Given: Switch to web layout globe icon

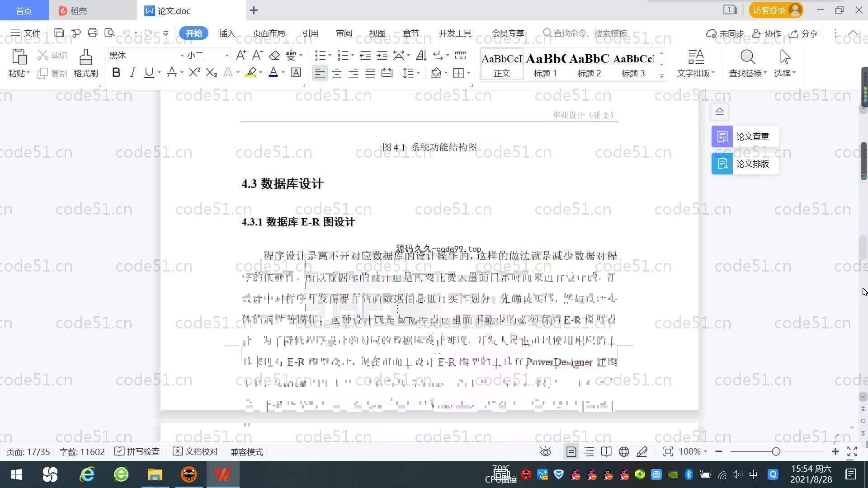Looking at the screenshot, I should (x=624, y=451).
